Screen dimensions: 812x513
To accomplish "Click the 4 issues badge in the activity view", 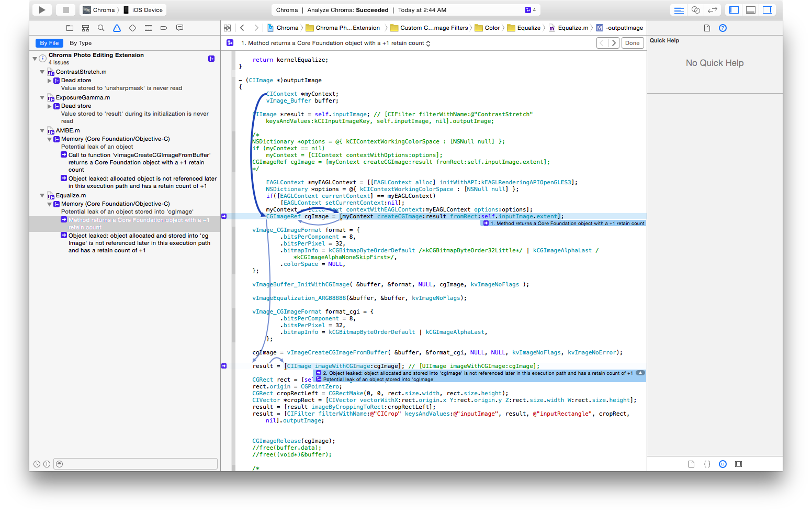I will coord(531,10).
